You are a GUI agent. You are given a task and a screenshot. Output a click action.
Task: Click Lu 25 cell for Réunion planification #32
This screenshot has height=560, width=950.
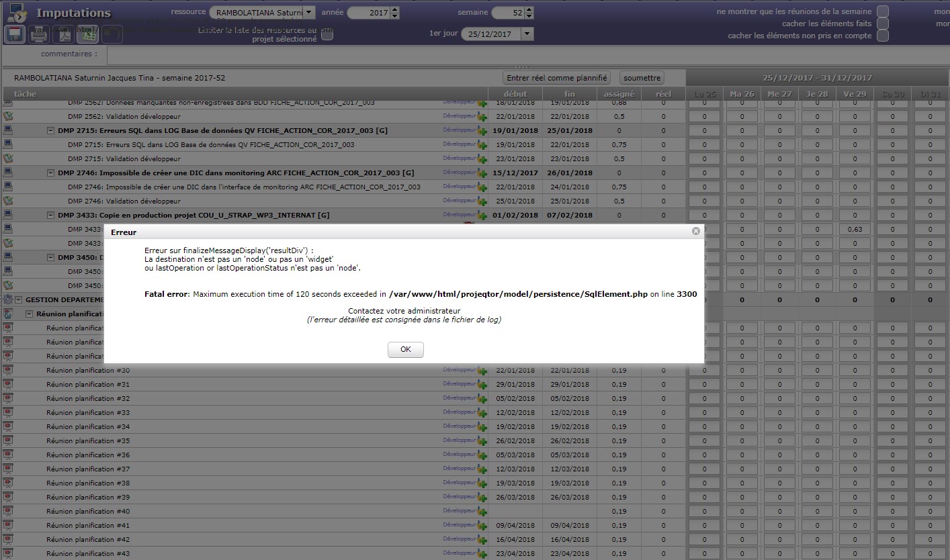click(704, 398)
